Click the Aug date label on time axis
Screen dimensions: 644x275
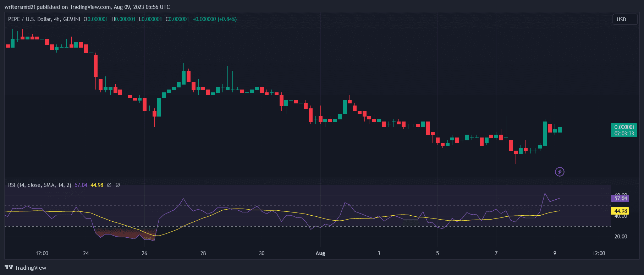[320, 253]
